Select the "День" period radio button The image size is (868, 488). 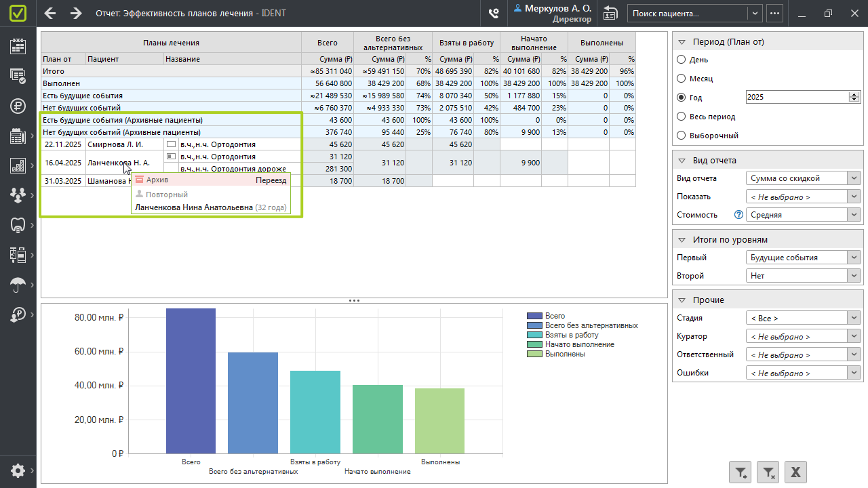pyautogui.click(x=682, y=60)
